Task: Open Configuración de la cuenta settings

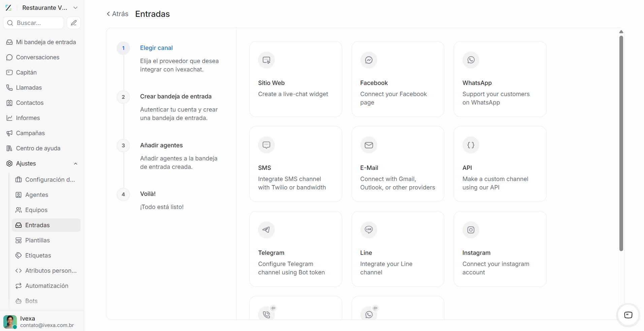Action: pos(46,180)
